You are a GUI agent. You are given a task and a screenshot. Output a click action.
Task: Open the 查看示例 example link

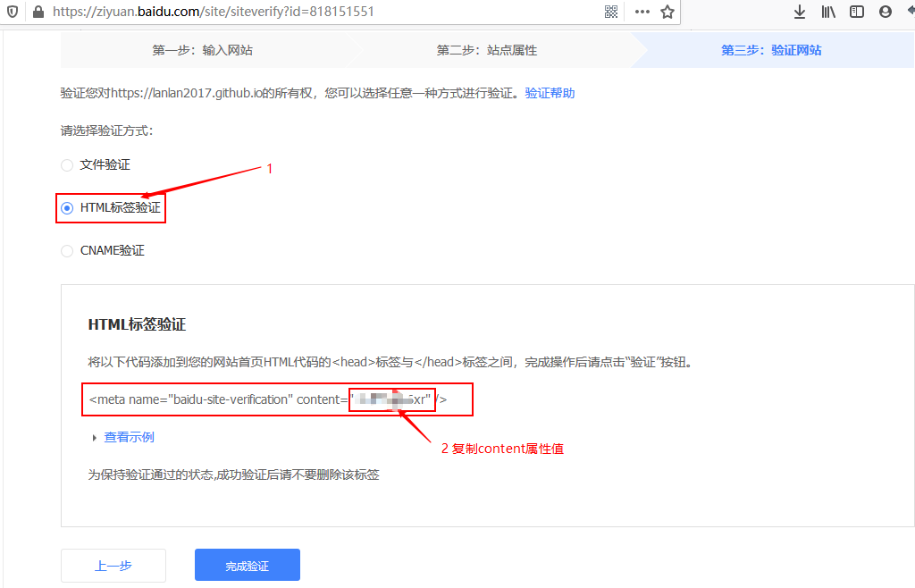129,437
